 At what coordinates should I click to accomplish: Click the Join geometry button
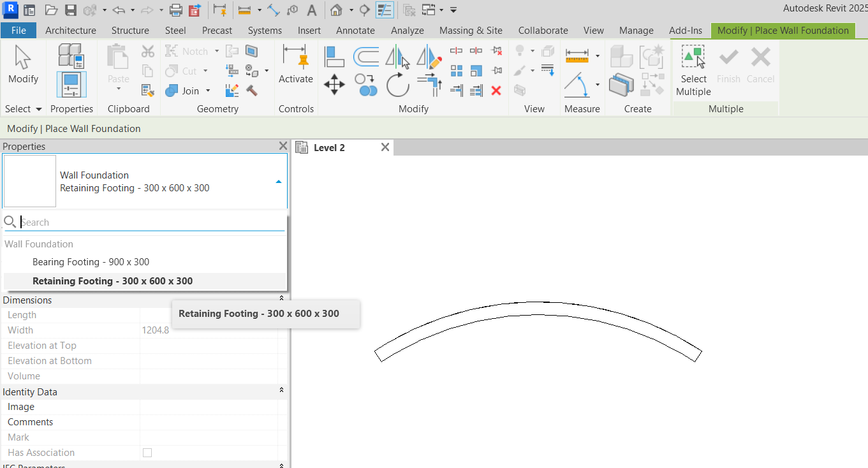coord(183,91)
